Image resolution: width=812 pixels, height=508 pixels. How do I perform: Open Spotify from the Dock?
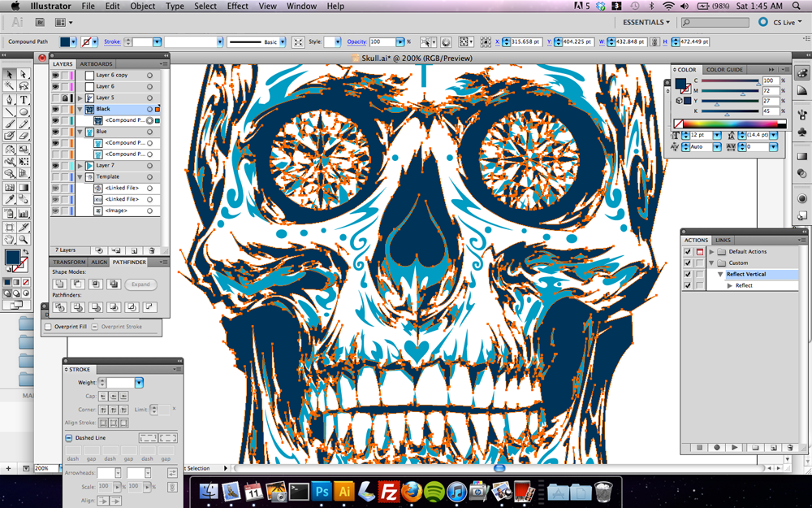pos(434,491)
